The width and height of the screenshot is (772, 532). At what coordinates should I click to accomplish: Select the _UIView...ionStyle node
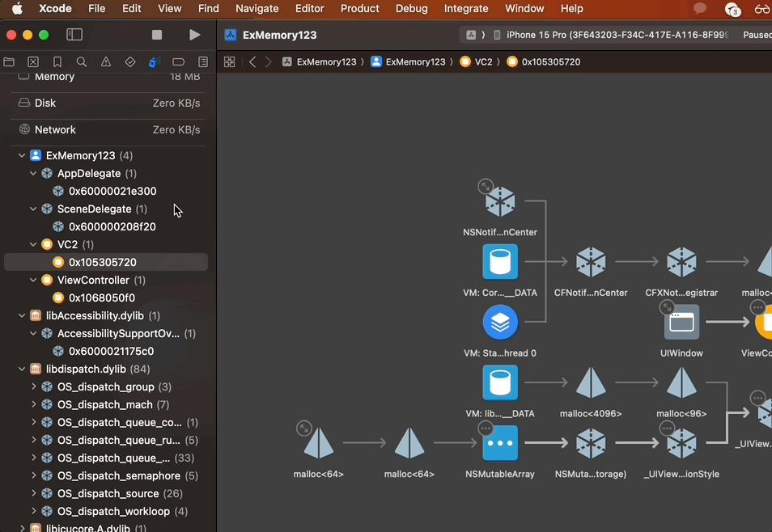[681, 443]
